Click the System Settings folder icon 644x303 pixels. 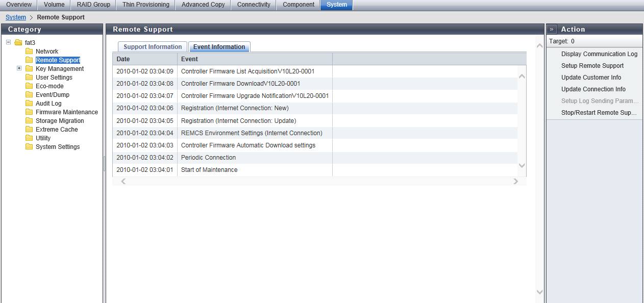[x=29, y=147]
